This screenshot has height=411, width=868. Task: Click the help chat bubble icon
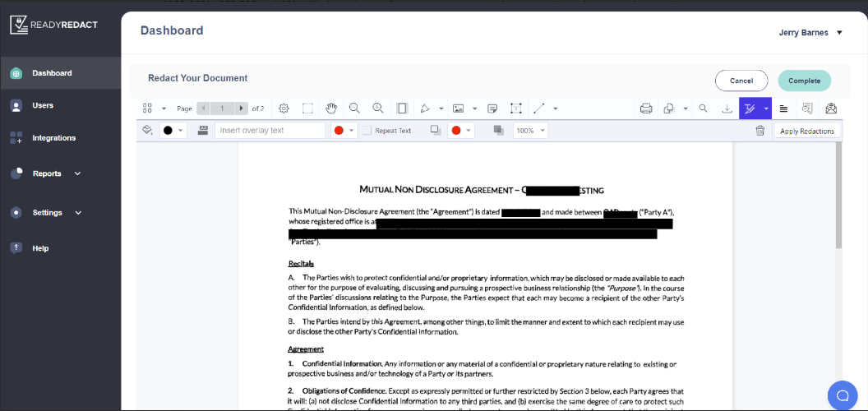[842, 395]
